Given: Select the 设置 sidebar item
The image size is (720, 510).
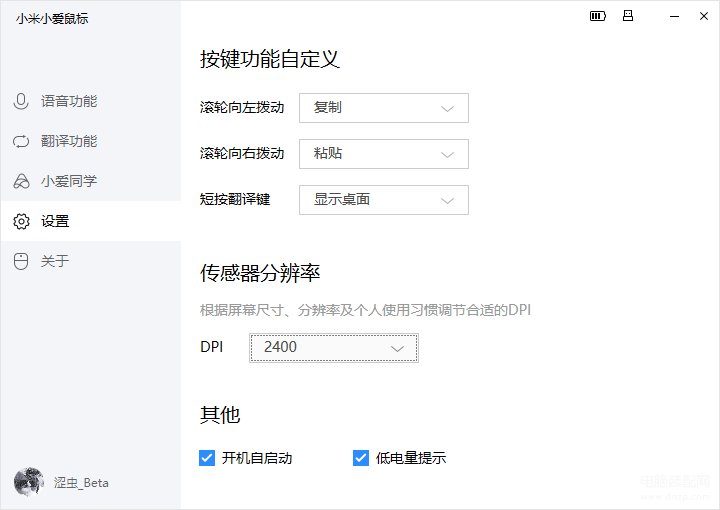Looking at the screenshot, I should click(x=91, y=221).
